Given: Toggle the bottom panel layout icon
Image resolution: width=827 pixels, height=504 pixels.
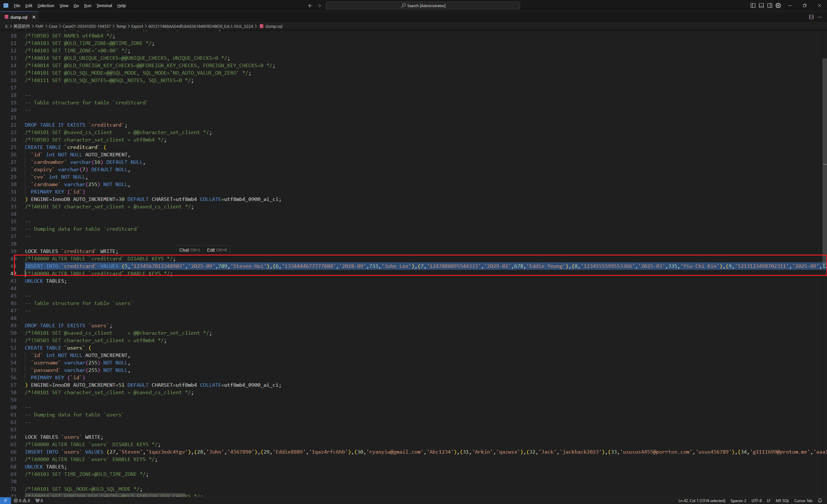Looking at the screenshot, I should click(x=761, y=6).
